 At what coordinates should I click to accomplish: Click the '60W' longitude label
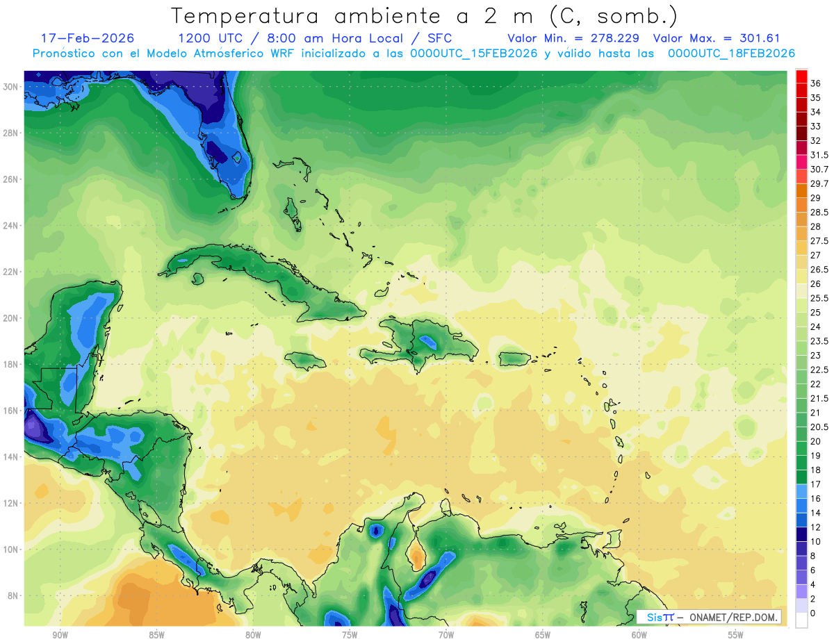coord(639,635)
